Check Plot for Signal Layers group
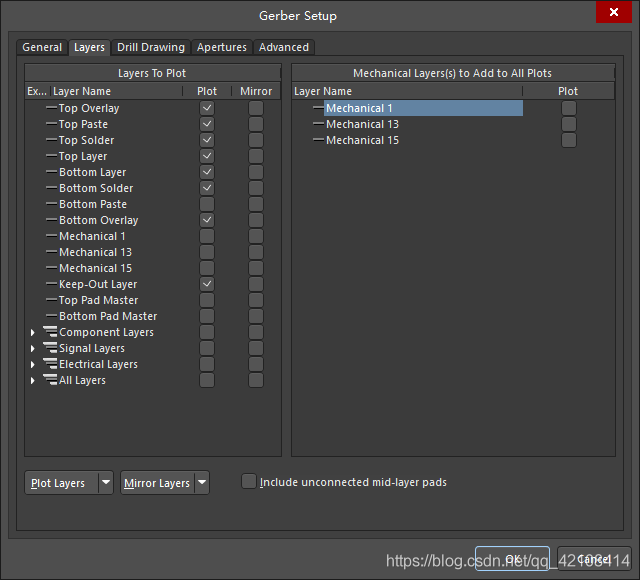The height and width of the screenshot is (580, 640). tap(207, 348)
